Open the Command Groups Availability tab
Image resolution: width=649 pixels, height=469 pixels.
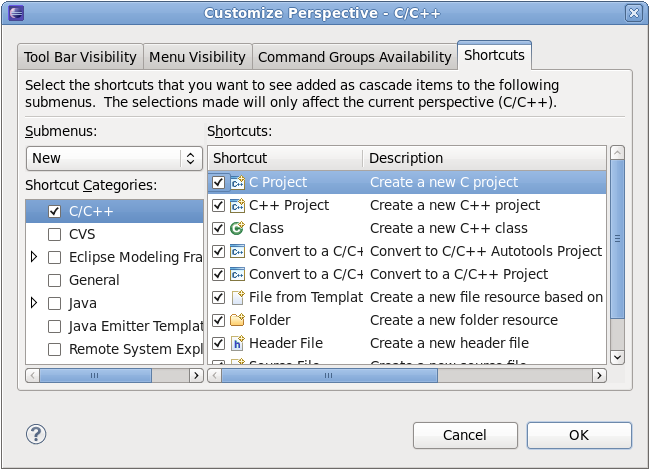point(354,57)
